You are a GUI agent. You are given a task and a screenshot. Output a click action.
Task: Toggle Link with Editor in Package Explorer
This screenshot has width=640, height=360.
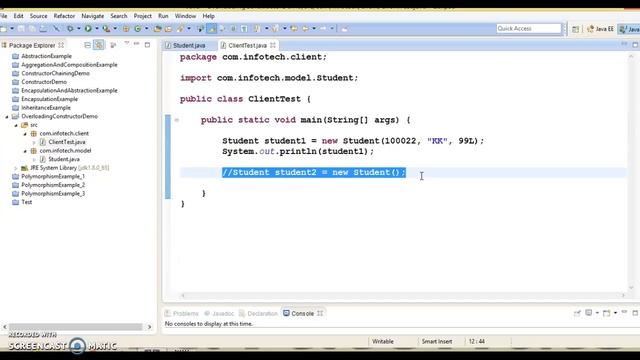tap(99, 45)
